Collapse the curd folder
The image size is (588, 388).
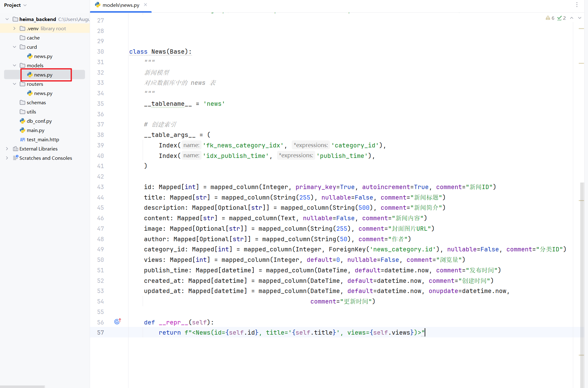pyautogui.click(x=14, y=47)
